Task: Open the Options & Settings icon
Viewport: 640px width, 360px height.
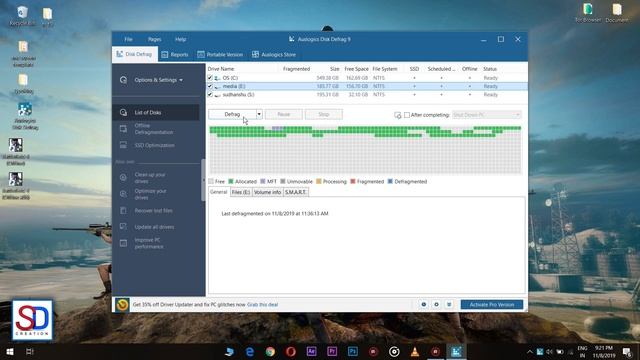Action: coord(123,80)
